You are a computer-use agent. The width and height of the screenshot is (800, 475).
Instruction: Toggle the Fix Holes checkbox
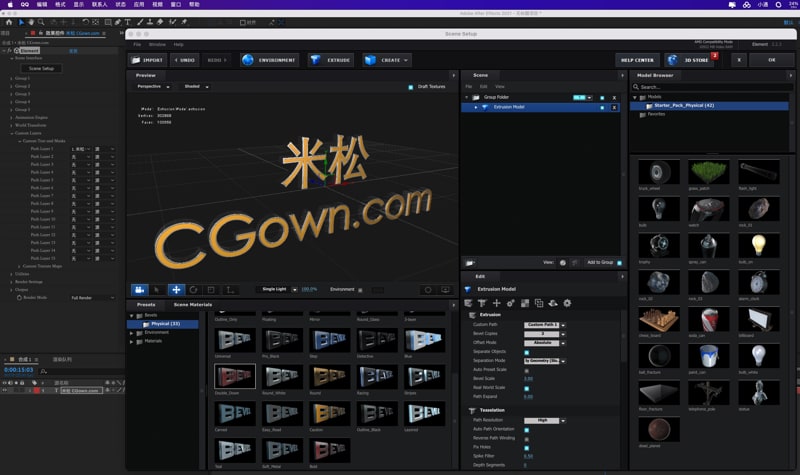527,448
